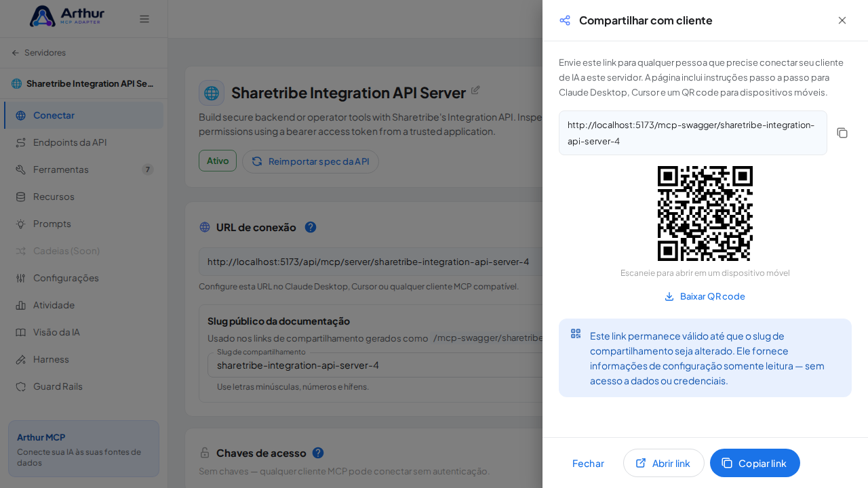This screenshot has width=868, height=488.
Task: Download the QR code via Baixar QR code
Action: tap(705, 296)
